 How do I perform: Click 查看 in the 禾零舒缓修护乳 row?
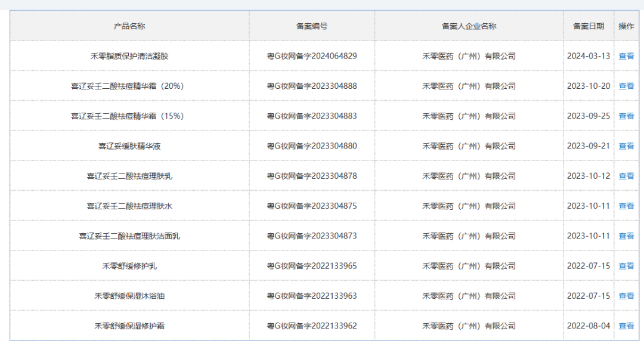coord(626,266)
